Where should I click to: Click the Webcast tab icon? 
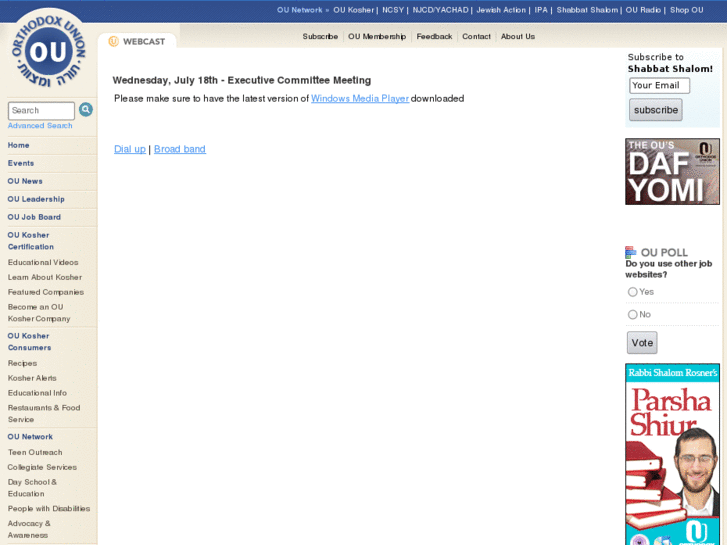coord(113,41)
